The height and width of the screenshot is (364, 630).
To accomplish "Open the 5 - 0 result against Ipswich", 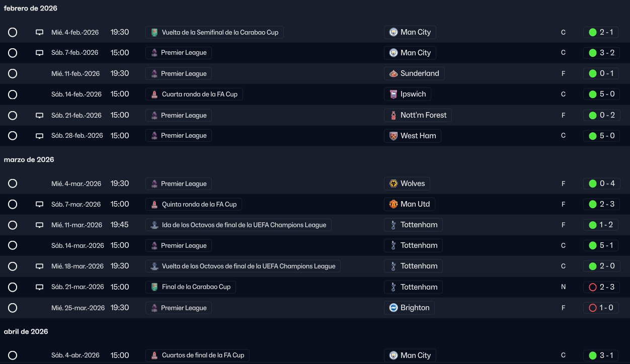I will 606,94.
